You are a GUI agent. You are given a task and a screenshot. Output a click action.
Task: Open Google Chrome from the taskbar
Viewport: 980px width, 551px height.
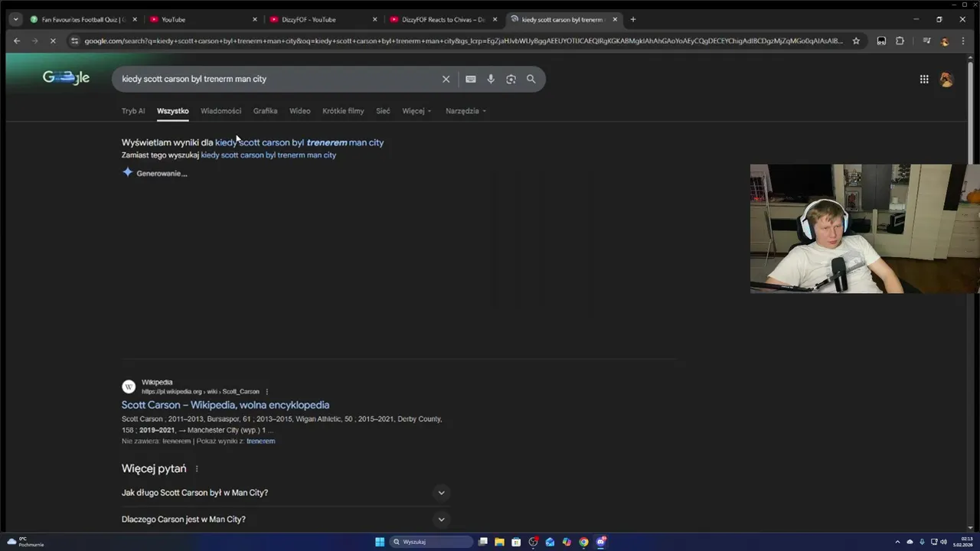tap(583, 542)
